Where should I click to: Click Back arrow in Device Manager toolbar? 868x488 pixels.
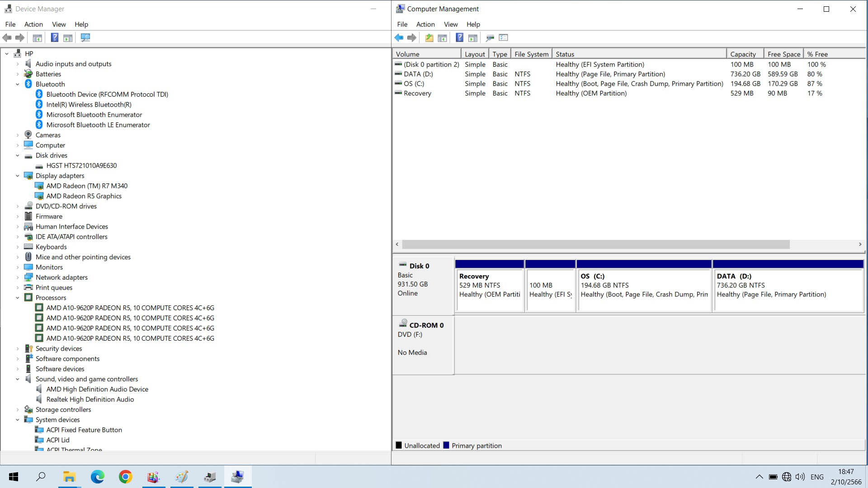tap(7, 38)
